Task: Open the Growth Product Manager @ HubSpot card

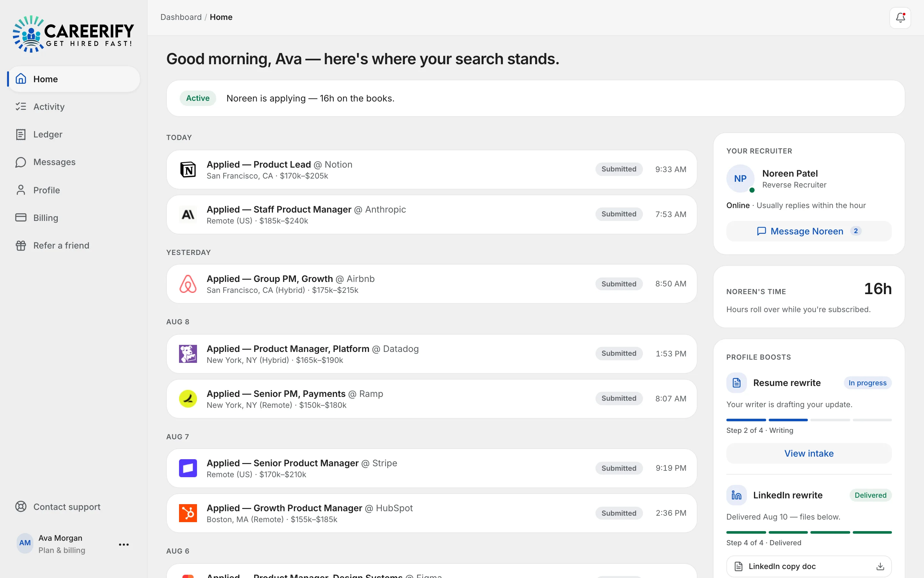Action: (432, 513)
